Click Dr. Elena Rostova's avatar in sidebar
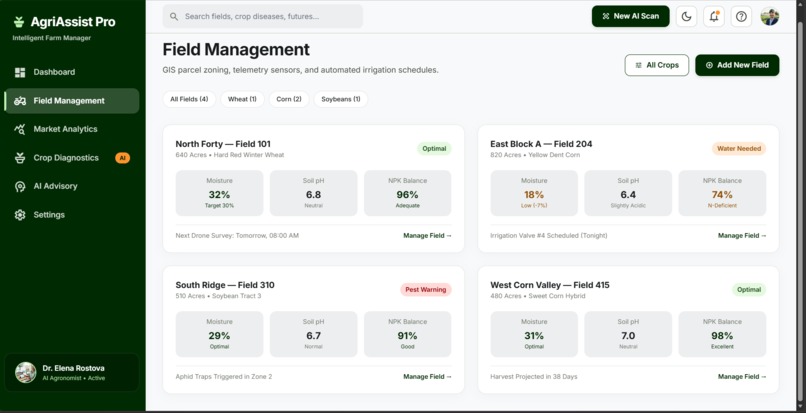 26,372
